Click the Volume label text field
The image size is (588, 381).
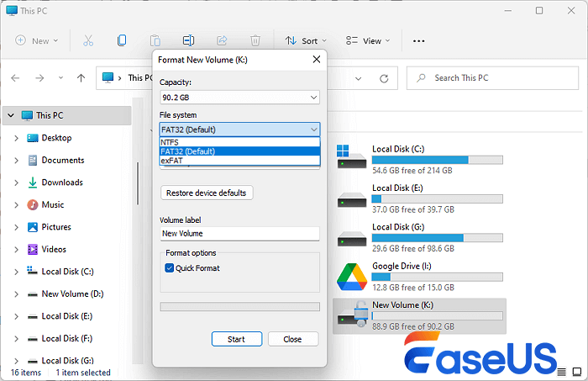[239, 234]
